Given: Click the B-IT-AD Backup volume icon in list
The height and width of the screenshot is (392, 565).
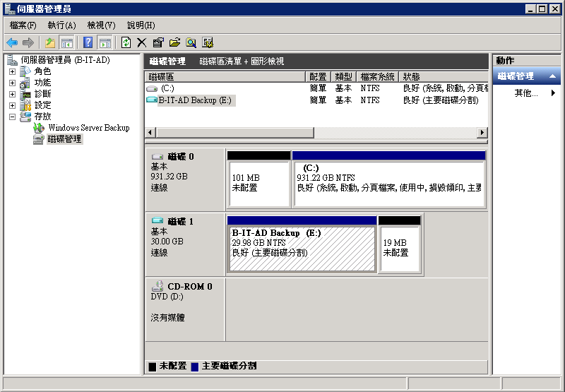Looking at the screenshot, I should coord(152,100).
